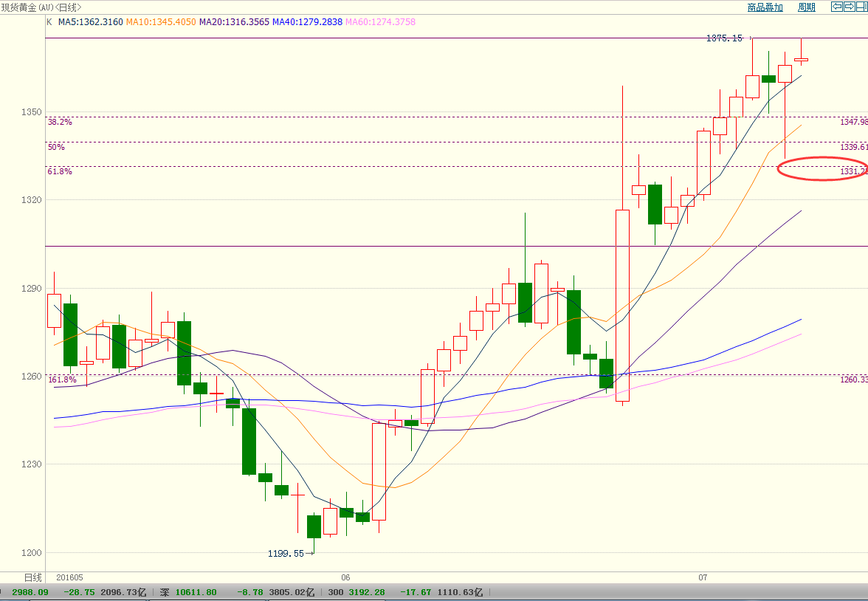Image resolution: width=868 pixels, height=601 pixels.
Task: Click the 1320 price axis label
Action: point(32,200)
